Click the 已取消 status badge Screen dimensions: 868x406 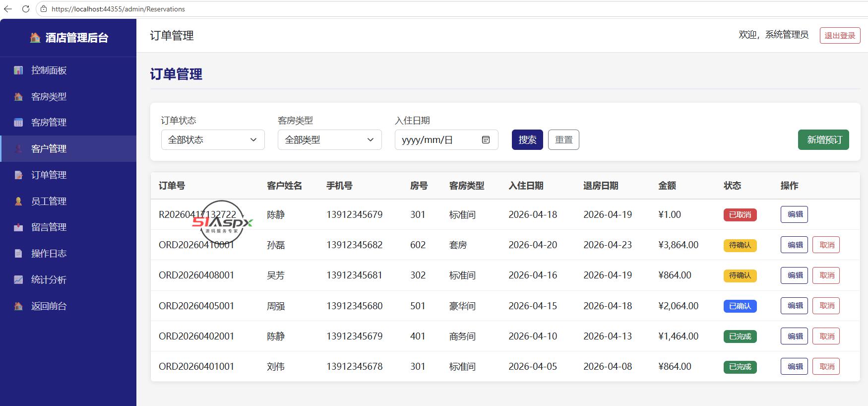pyautogui.click(x=740, y=215)
